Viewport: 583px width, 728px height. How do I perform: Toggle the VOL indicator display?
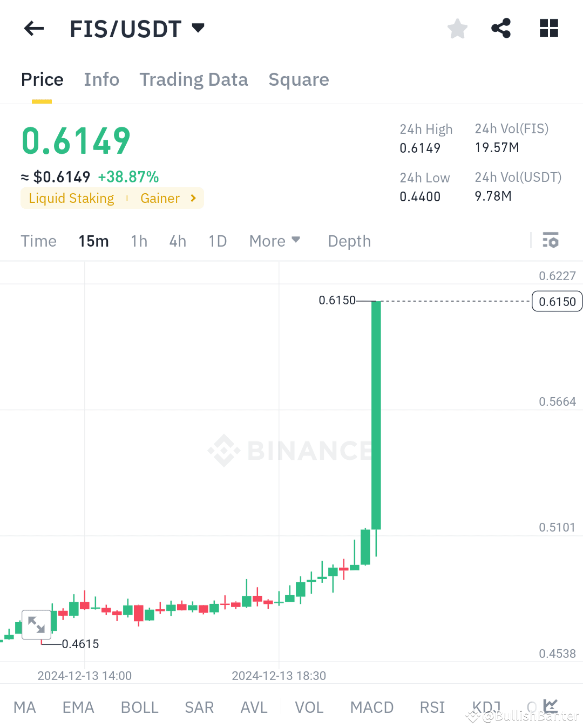309,707
